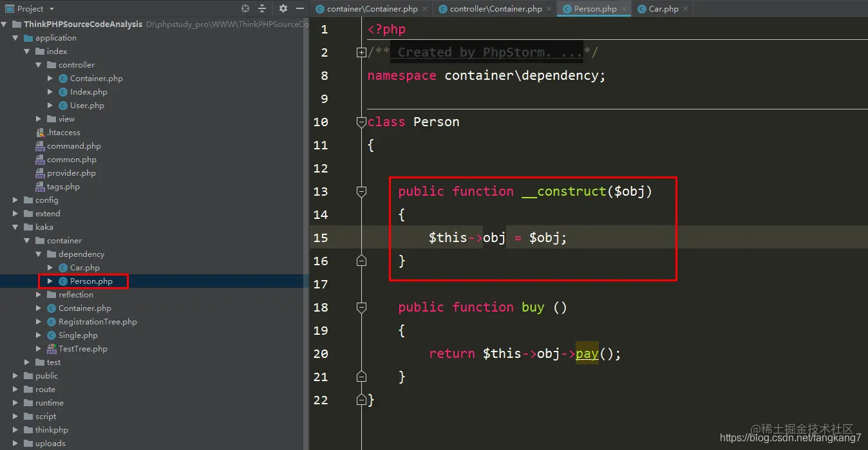The width and height of the screenshot is (868, 450).
Task: Expand the script folder
Action: 15,417
